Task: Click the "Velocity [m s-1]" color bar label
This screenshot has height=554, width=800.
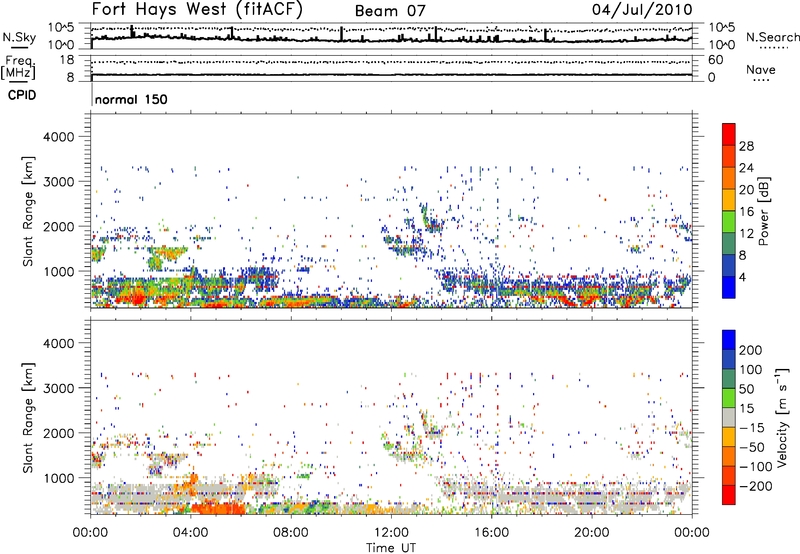Action: [x=781, y=417]
